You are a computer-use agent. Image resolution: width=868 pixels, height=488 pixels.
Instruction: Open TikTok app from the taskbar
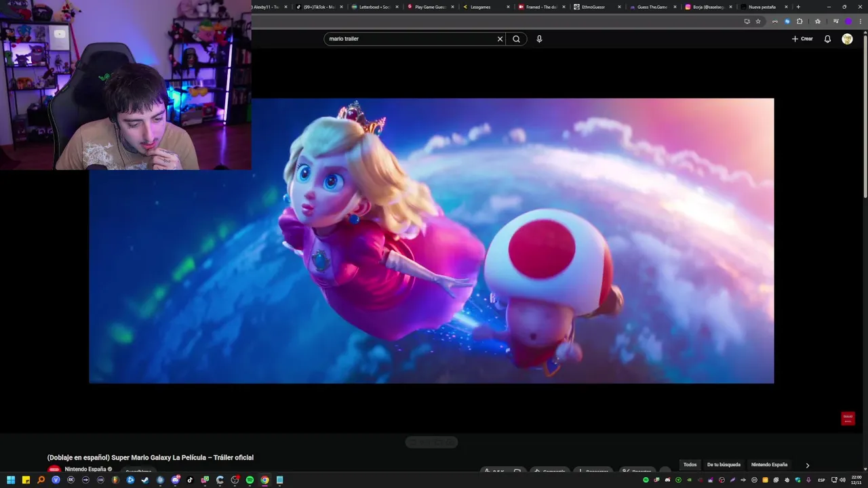(190, 480)
